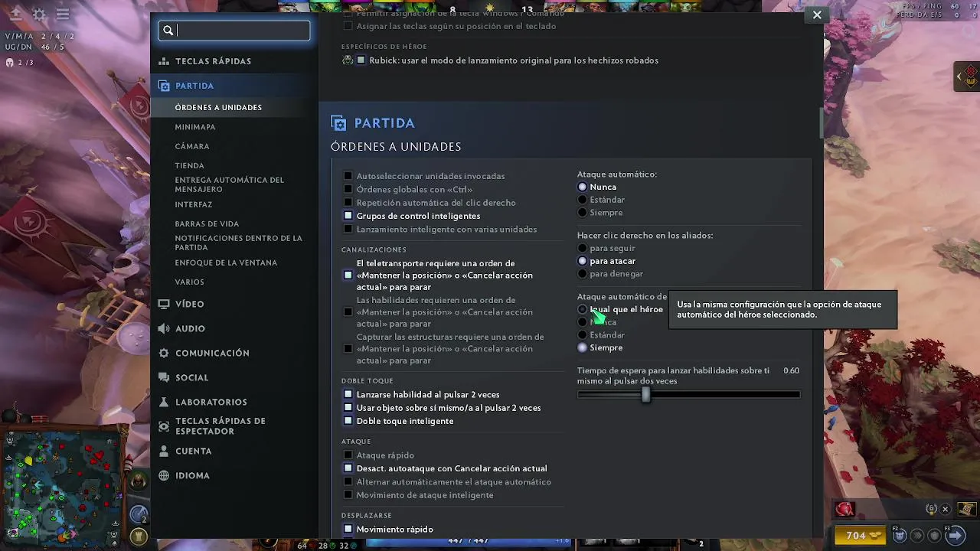Open the Vídeo settings section
Viewport: 980px width, 551px height.
tap(189, 304)
